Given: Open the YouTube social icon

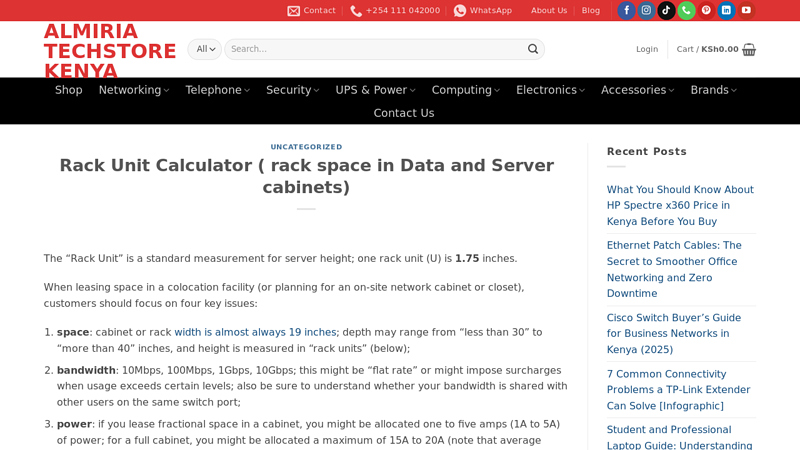Looking at the screenshot, I should (746, 10).
